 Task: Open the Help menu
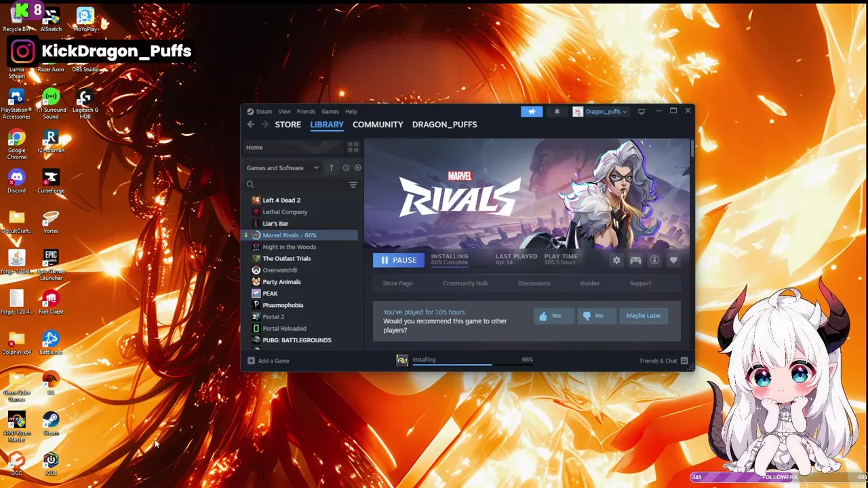(351, 111)
